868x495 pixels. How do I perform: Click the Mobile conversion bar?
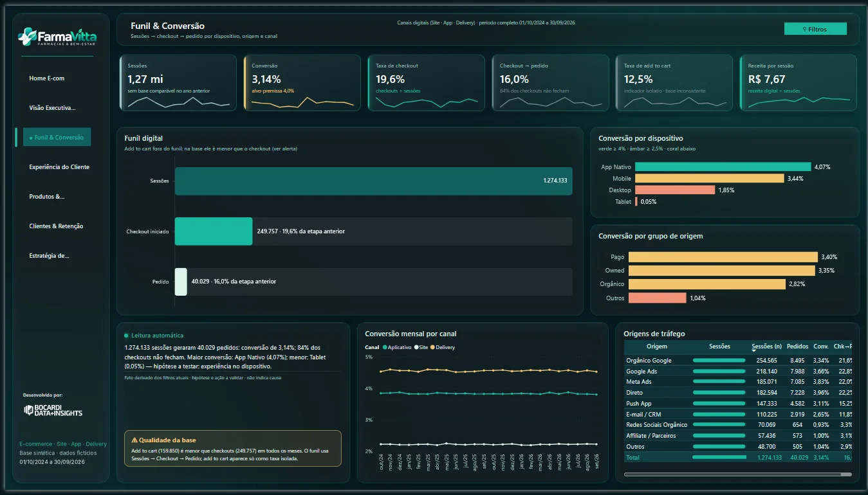[x=710, y=178]
